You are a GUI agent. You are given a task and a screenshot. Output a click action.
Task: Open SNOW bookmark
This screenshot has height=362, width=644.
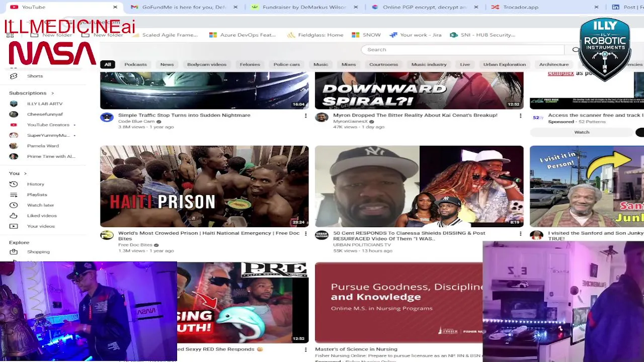(x=366, y=35)
